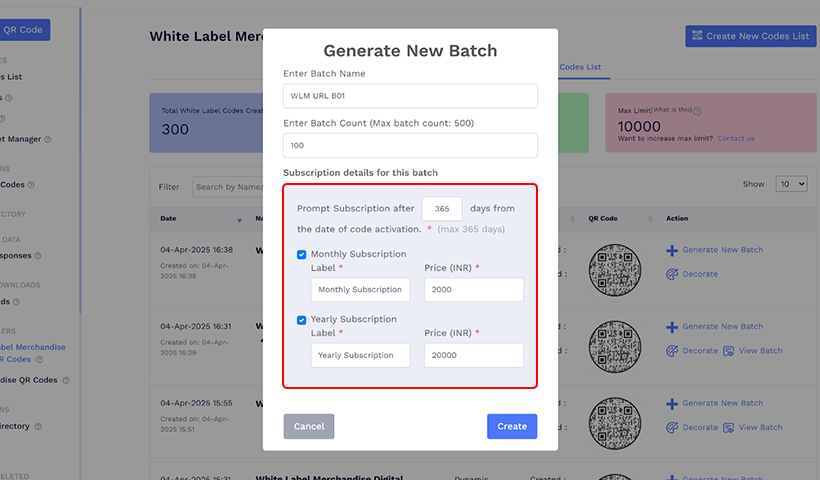The image size is (820, 480).
Task: Switch to the Codes List tab
Action: pyautogui.click(x=580, y=67)
